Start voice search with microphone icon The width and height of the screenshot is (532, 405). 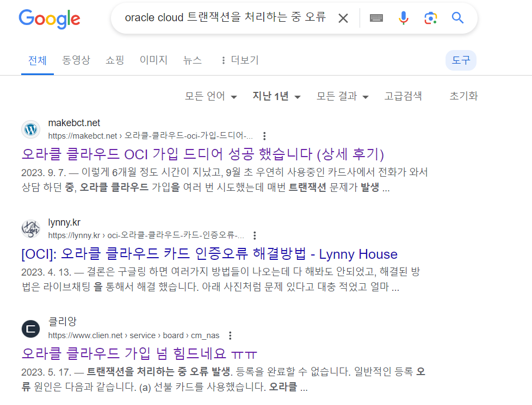[404, 18]
